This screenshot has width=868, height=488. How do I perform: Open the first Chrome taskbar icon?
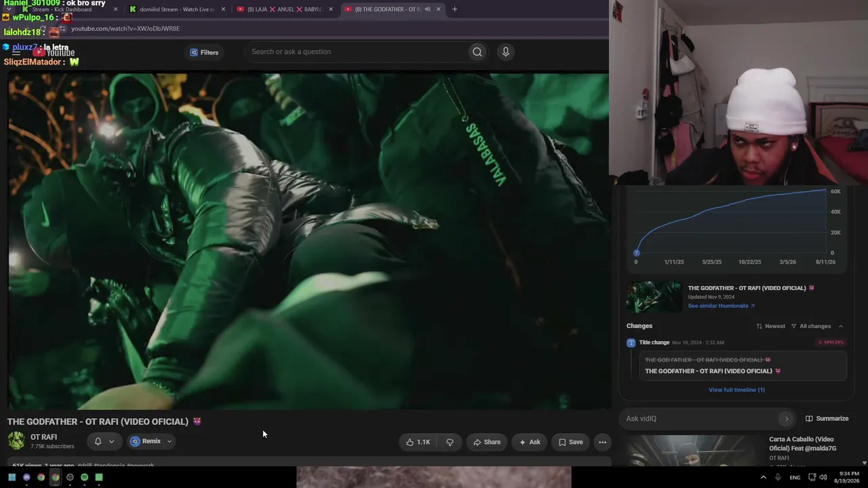(41, 477)
